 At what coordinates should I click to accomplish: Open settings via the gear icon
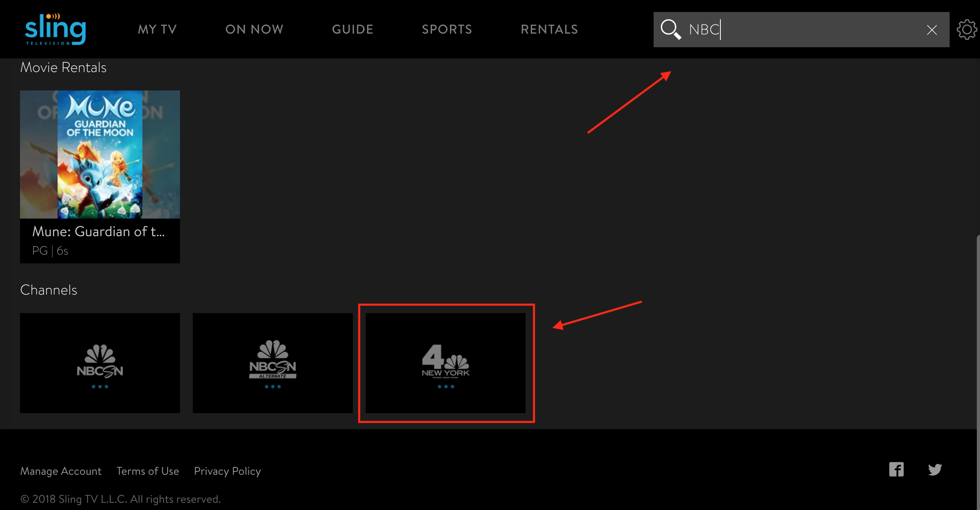(x=967, y=30)
